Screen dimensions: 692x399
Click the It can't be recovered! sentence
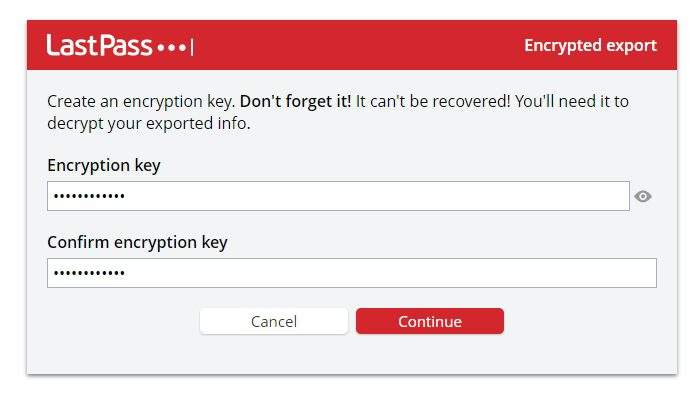tap(433, 101)
